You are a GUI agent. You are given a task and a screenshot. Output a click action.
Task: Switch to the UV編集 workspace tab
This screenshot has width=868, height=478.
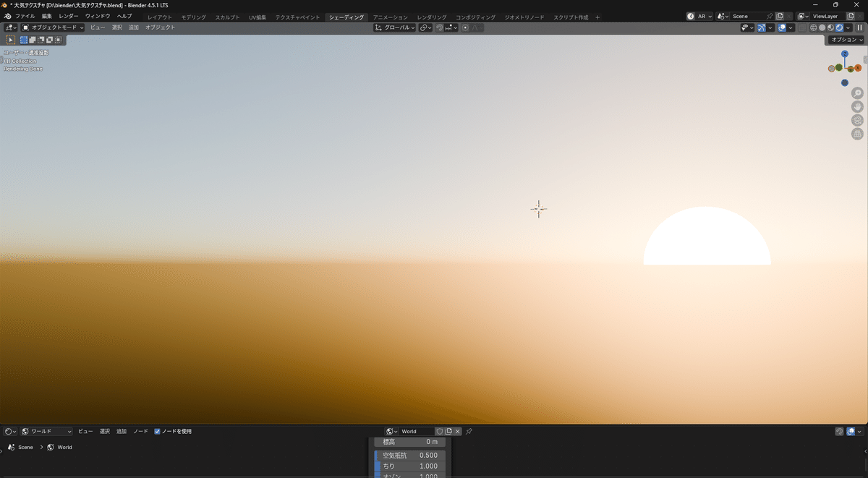coord(258,17)
